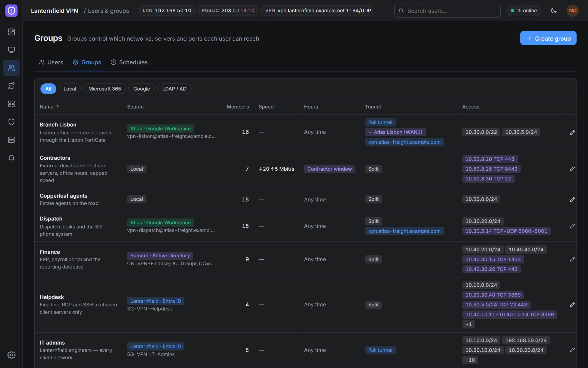Edit the Branch Lisbon group

(x=572, y=132)
